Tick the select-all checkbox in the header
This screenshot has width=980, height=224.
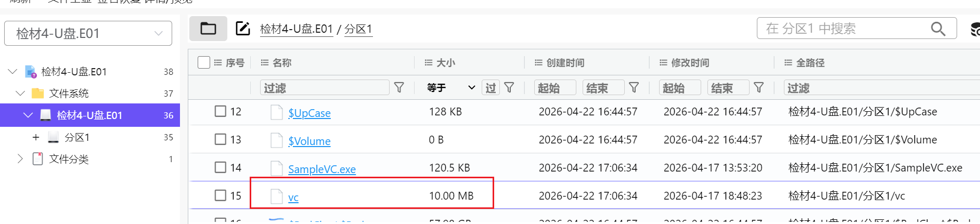(x=204, y=62)
